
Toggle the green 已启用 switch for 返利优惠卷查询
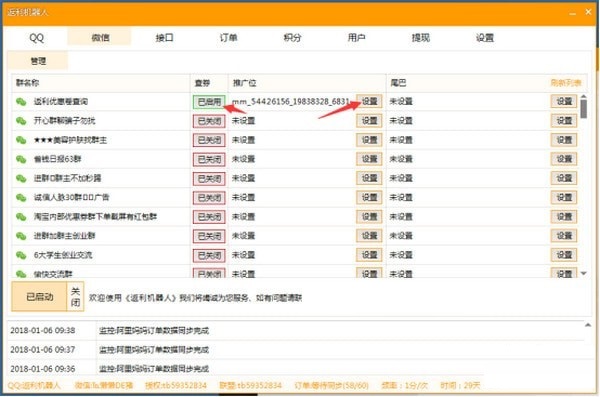point(209,102)
